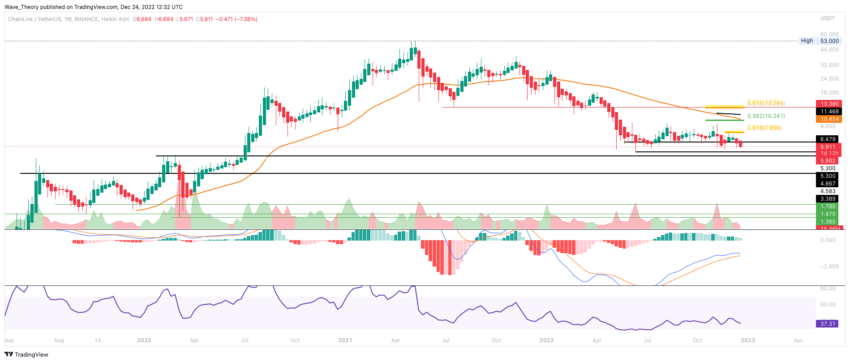Click the TradingView logo at bottom left
The width and height of the screenshot is (850, 362).
[x=27, y=355]
